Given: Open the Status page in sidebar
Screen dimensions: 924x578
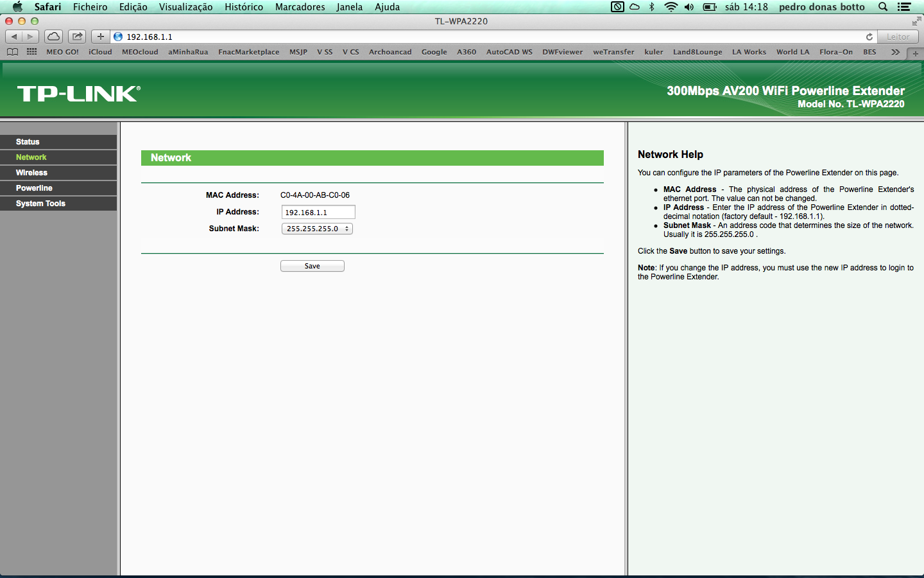Looking at the screenshot, I should click(x=58, y=142).
